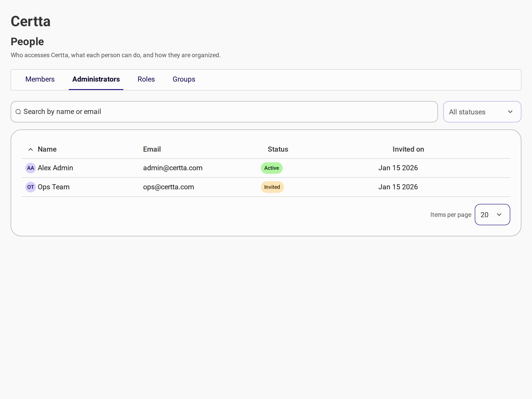Click the All statuses chevron icon
532x399 pixels.
tap(510, 112)
